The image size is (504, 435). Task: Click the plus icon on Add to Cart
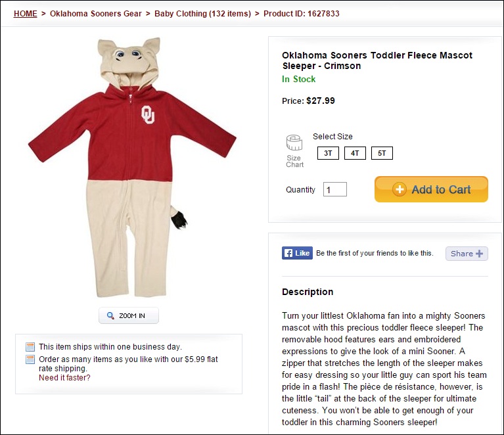tap(400, 189)
